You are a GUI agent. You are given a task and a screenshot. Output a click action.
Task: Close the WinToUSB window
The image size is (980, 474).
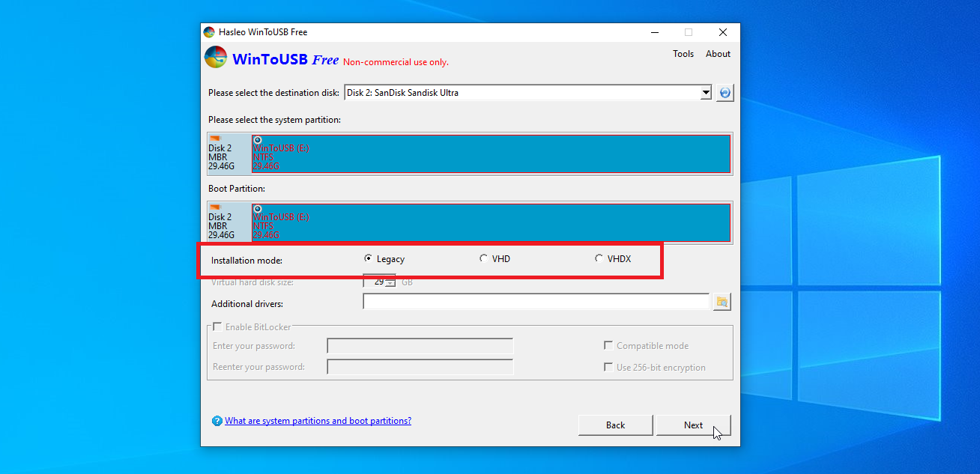[x=722, y=32]
